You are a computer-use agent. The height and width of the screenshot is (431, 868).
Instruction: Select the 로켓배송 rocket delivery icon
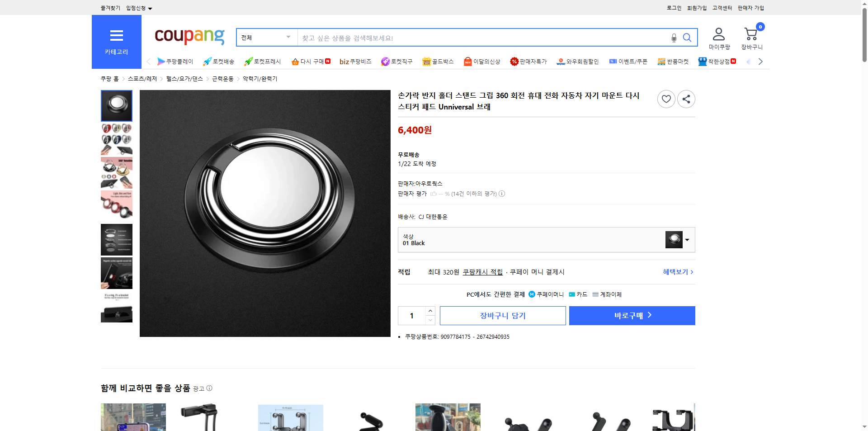coord(207,61)
